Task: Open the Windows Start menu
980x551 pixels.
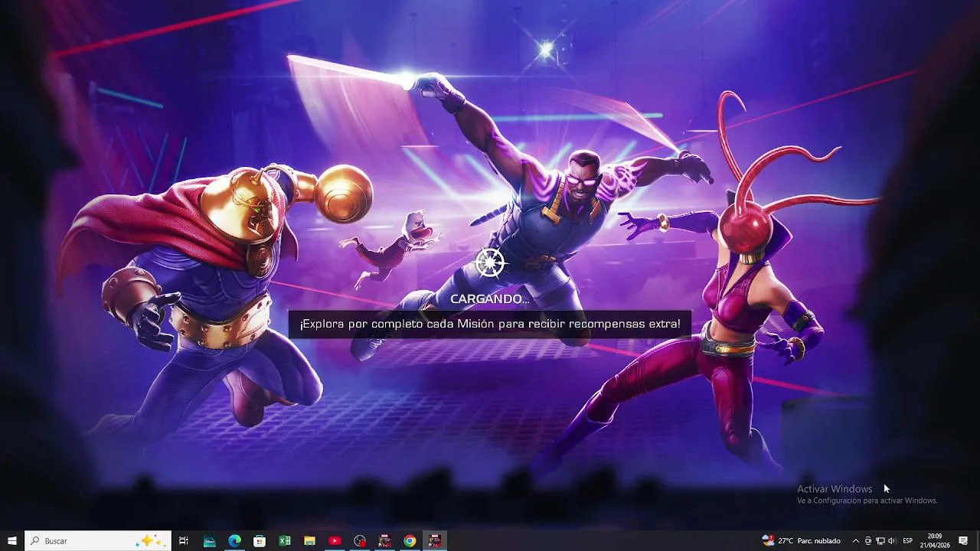Action: point(12,541)
